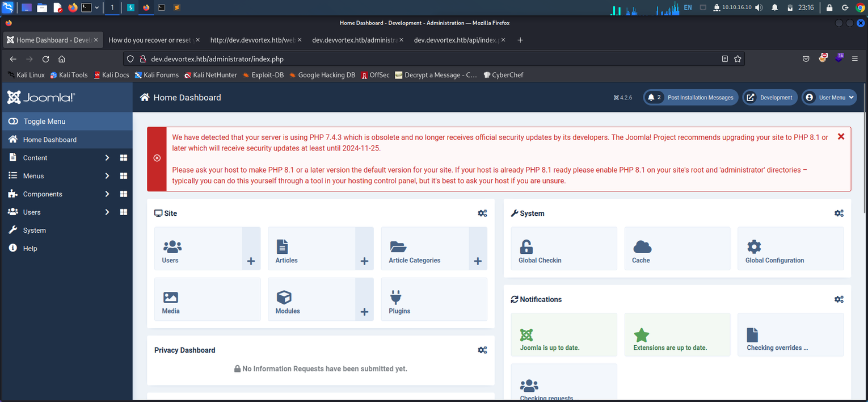Click the Joomla logo in the sidebar header
The width and height of the screenshot is (868, 402).
pyautogui.click(x=41, y=97)
